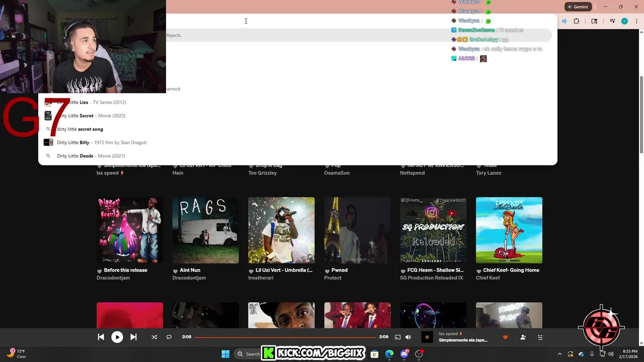
Task: Open the Pwned track cover art
Action: 357,230
